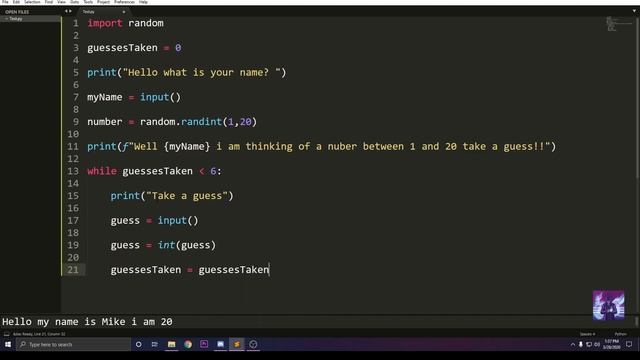Click the 'Take a guess' string

[187, 196]
